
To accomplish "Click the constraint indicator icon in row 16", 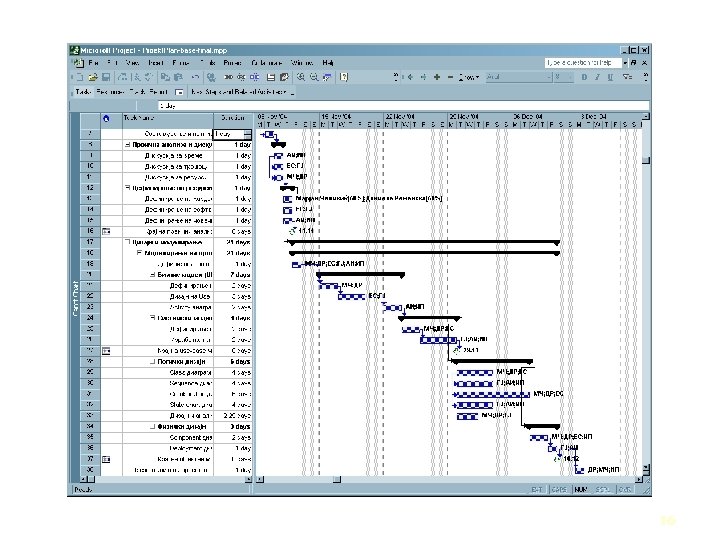I will [x=107, y=231].
